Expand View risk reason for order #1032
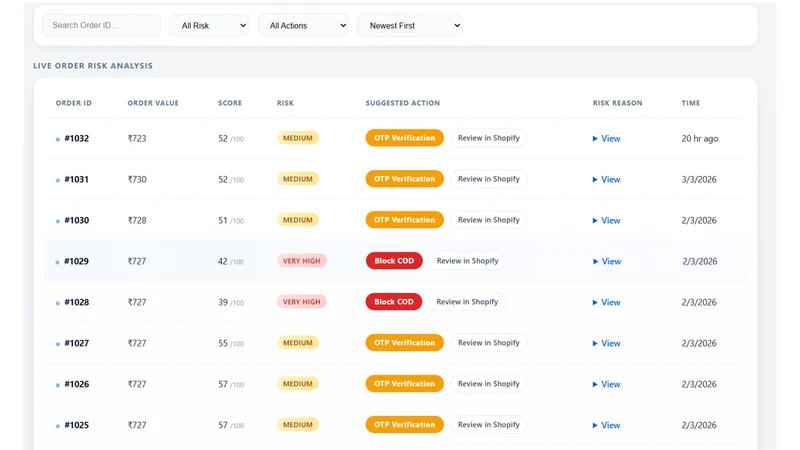This screenshot has width=800, height=450. click(606, 138)
